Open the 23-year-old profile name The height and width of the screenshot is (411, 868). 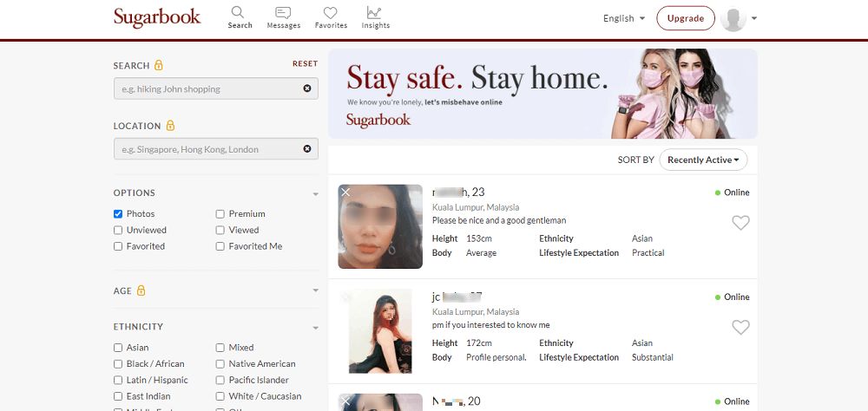coord(458,192)
